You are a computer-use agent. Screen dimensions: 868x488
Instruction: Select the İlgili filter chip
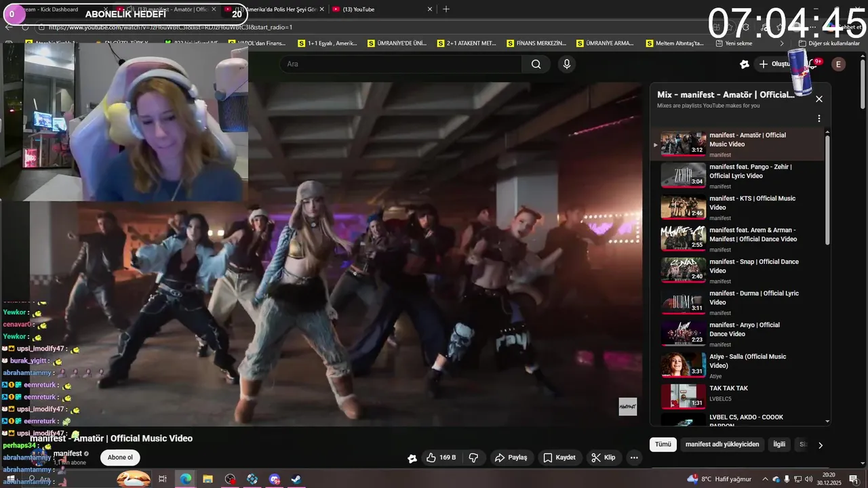(x=779, y=445)
